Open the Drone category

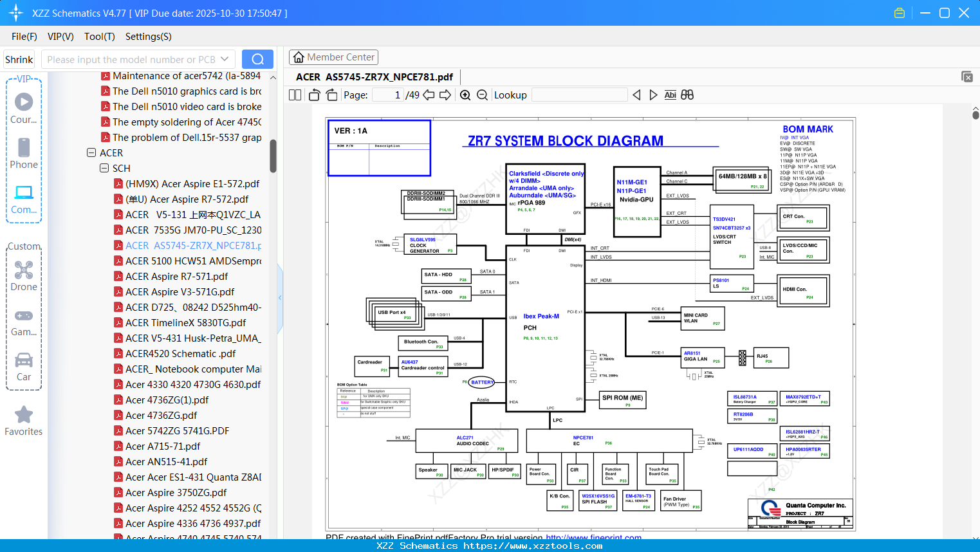(24, 276)
